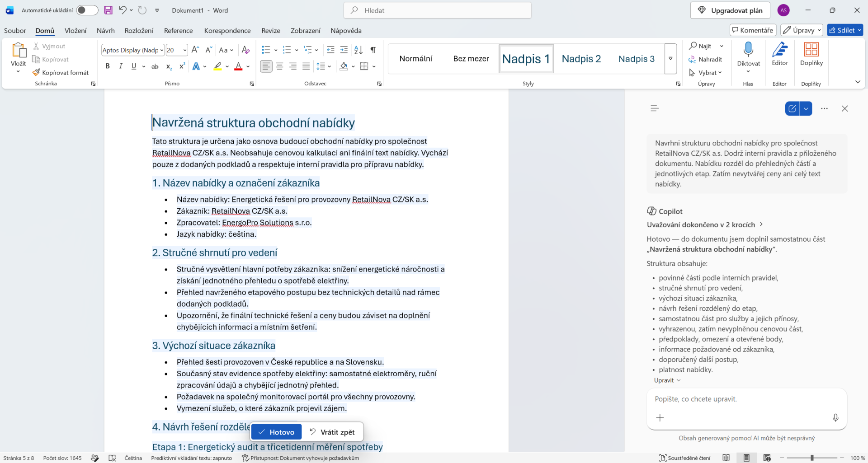Image resolution: width=868 pixels, height=463 pixels.
Task: Toggle left alignment button
Action: coord(266,66)
